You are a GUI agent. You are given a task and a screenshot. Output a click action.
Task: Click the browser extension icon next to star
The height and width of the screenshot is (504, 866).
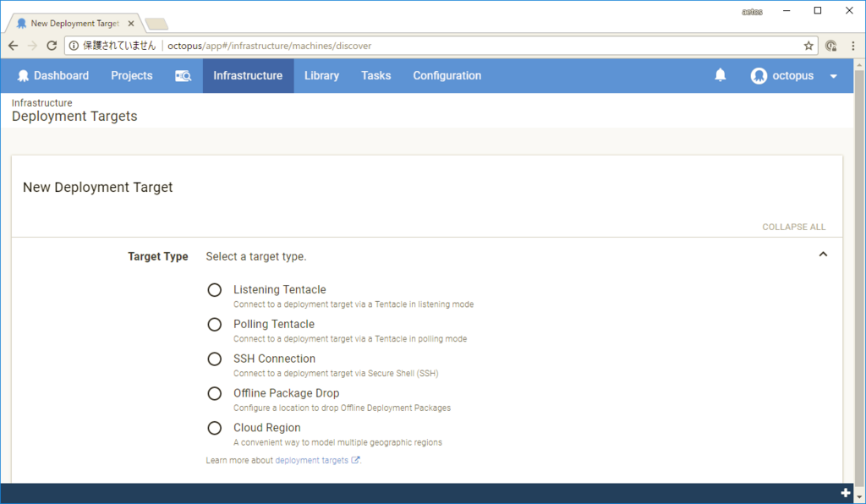[831, 46]
